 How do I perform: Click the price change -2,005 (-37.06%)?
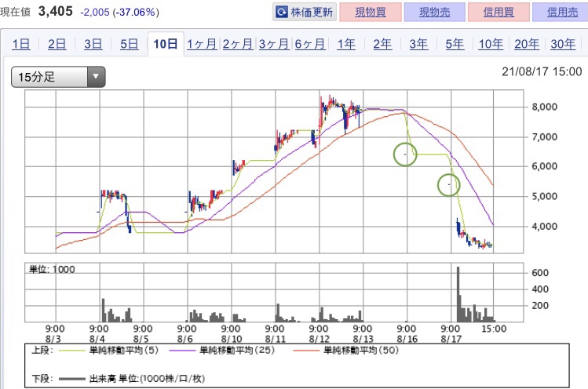tap(119, 12)
